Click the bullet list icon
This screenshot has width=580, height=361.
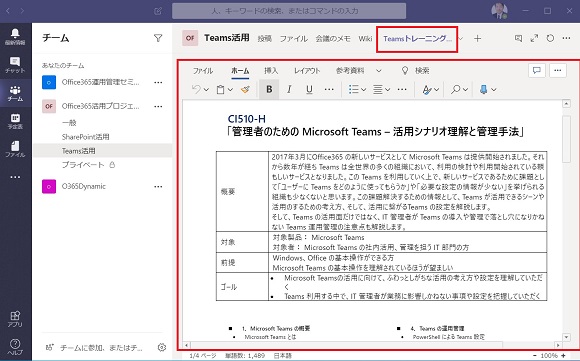pyautogui.click(x=354, y=89)
